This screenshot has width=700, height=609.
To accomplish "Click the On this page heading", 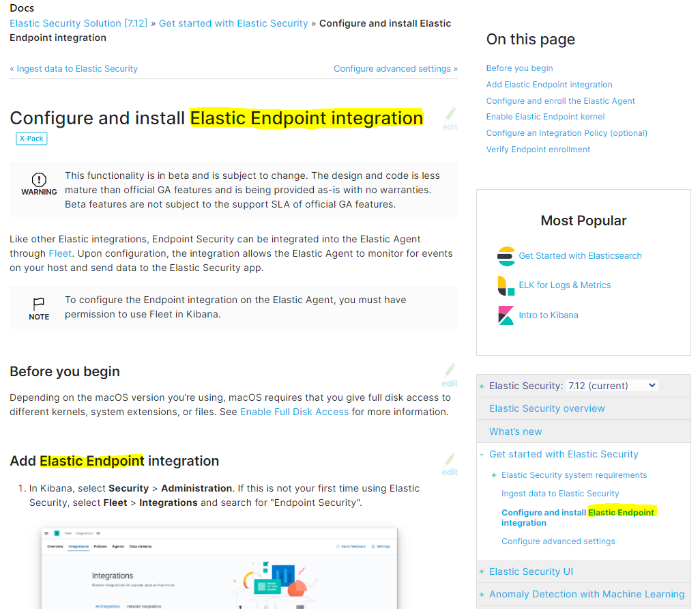I will click(x=530, y=40).
